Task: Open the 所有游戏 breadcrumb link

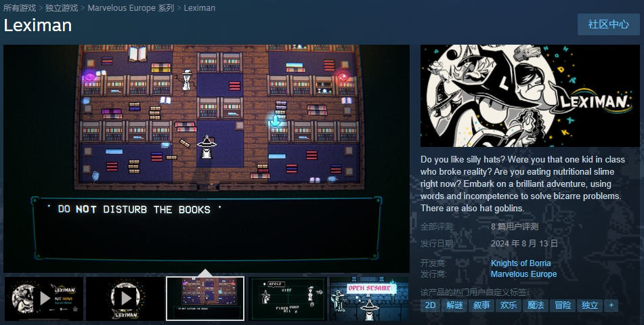Action: pyautogui.click(x=20, y=8)
